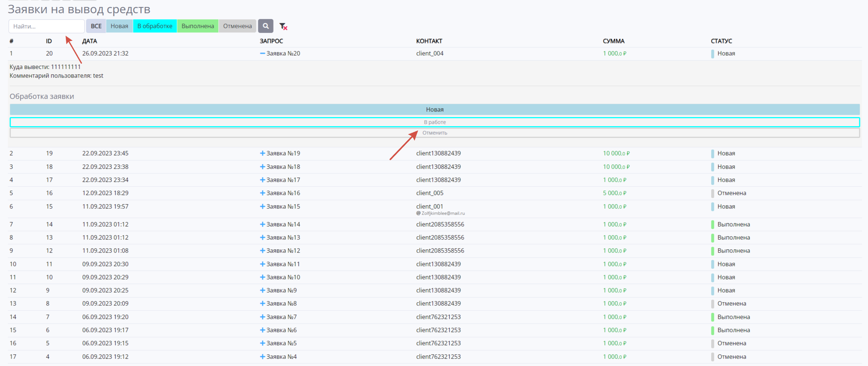Expand request №14 plus icon

[x=262, y=225]
